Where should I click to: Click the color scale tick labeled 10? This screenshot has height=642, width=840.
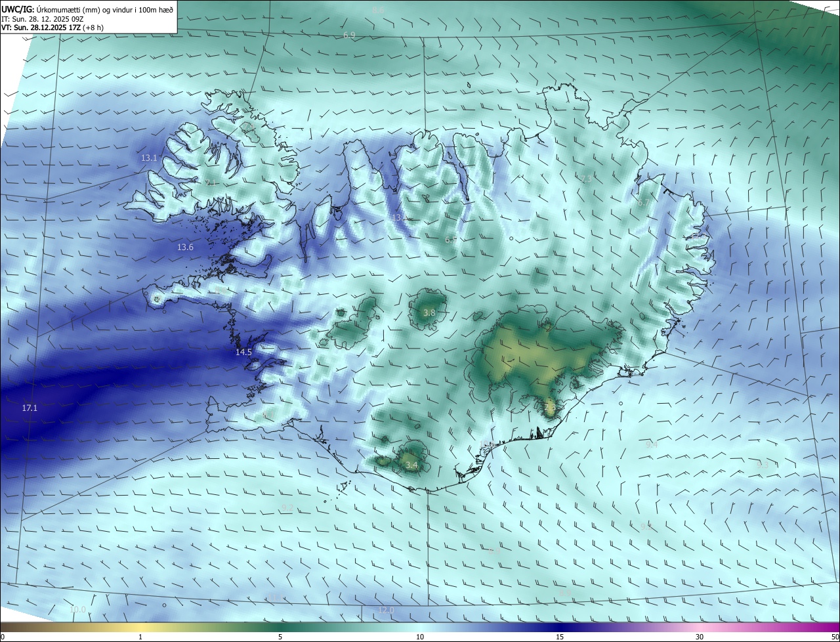pyautogui.click(x=420, y=637)
